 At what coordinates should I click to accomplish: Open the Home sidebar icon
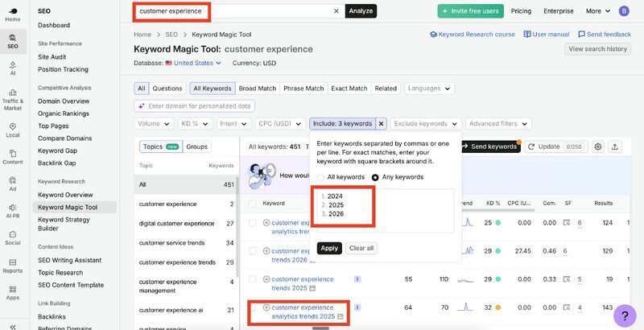point(13,14)
